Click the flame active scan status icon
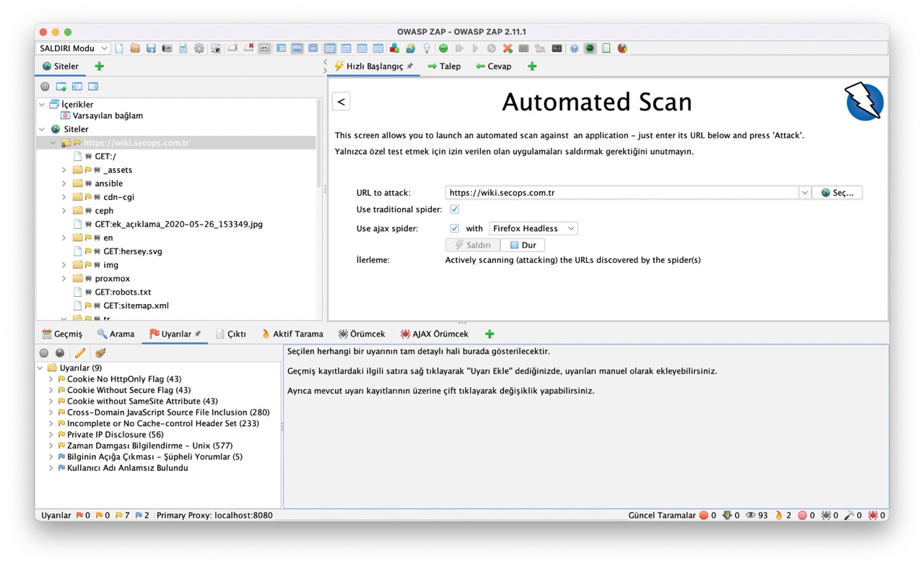Image resolution: width=924 pixels, height=567 pixels. tap(779, 515)
